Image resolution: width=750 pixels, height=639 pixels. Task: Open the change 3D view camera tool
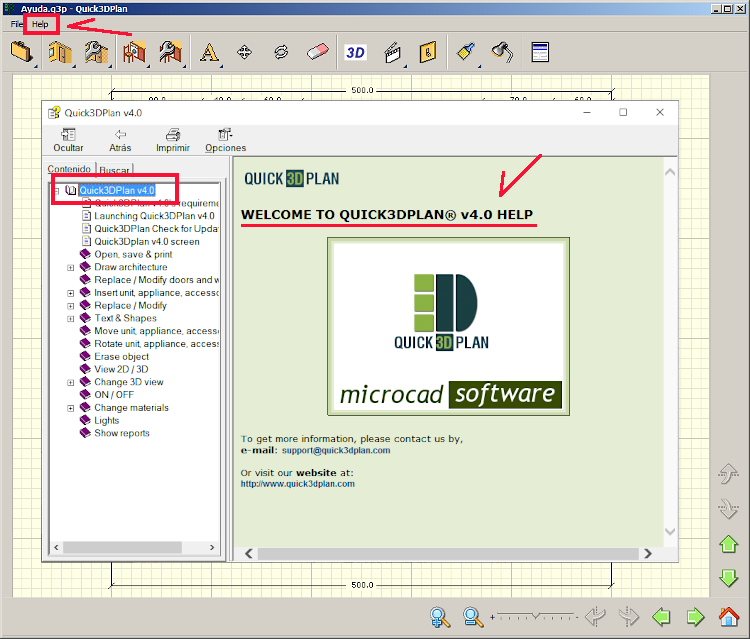tap(393, 53)
